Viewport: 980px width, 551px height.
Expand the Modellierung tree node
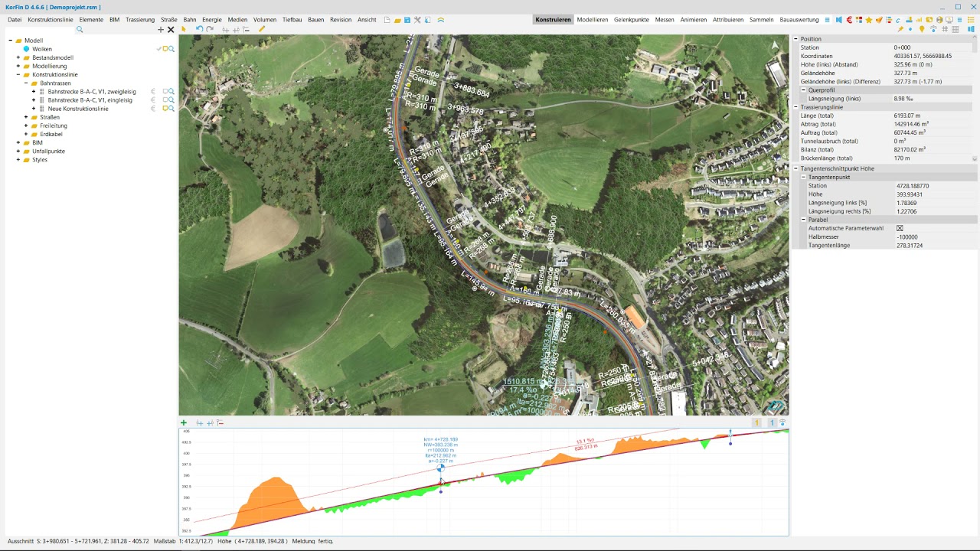(18, 66)
